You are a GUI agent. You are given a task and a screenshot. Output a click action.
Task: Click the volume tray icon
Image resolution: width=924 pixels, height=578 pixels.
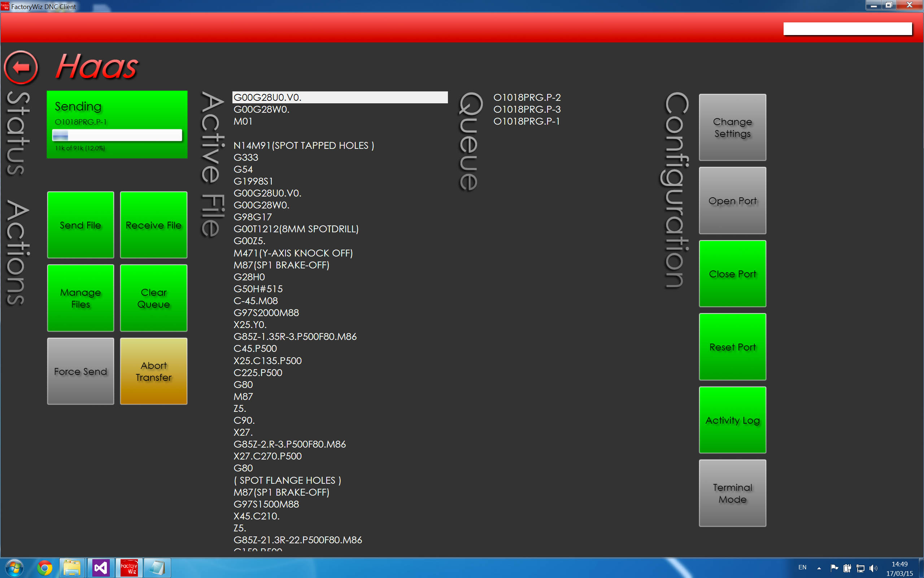click(x=873, y=568)
